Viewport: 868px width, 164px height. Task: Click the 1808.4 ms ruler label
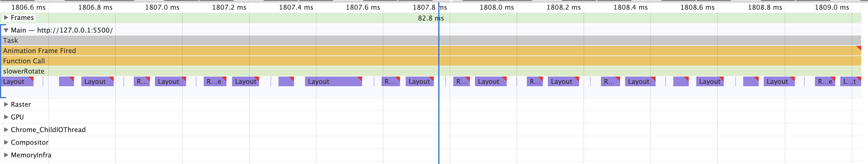631,8
